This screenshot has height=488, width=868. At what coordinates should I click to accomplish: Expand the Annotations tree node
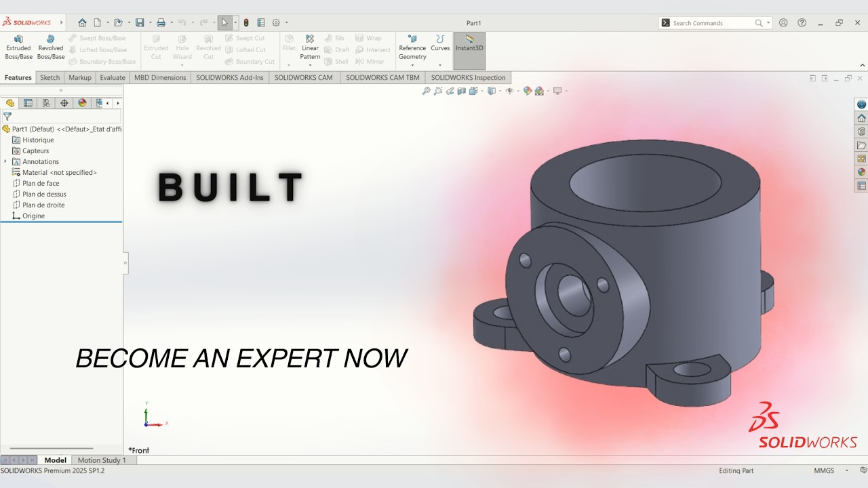[5, 161]
